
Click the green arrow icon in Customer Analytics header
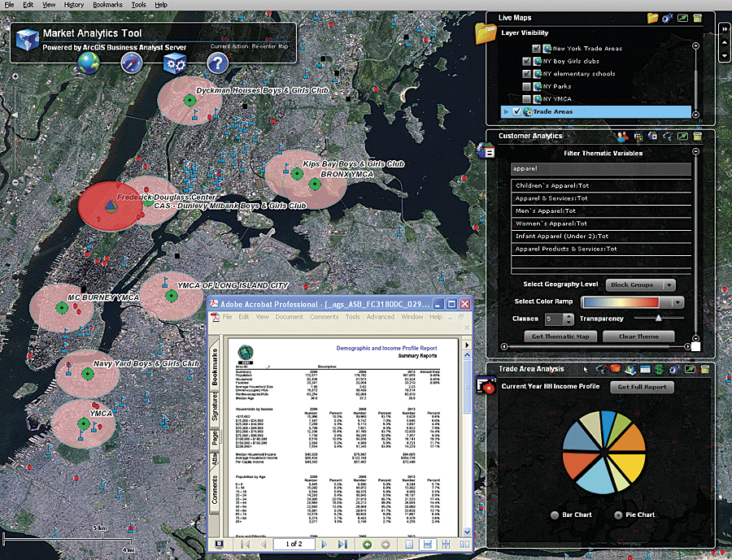click(x=682, y=137)
